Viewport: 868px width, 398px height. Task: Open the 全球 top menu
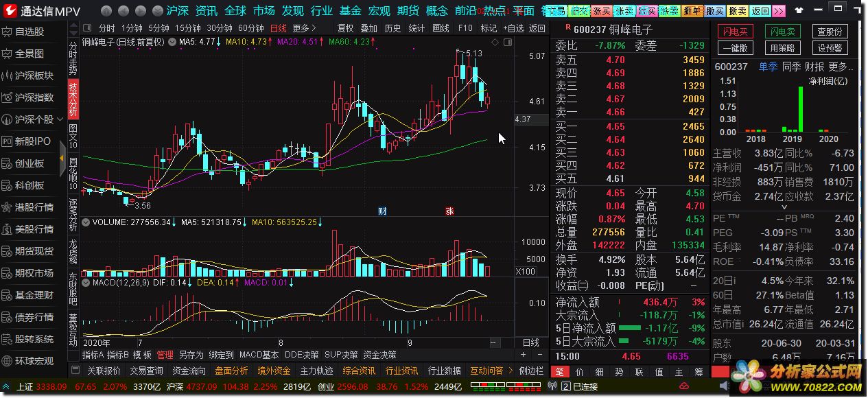coord(235,11)
